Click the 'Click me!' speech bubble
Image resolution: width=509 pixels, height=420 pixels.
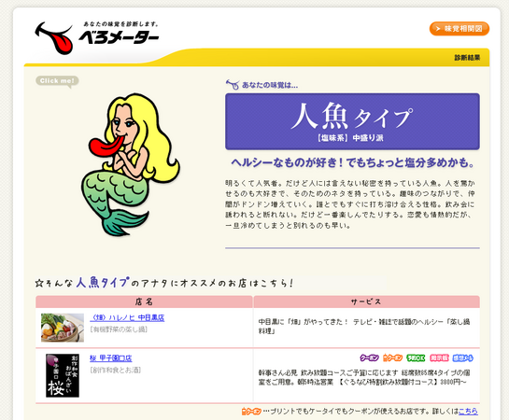(x=57, y=81)
